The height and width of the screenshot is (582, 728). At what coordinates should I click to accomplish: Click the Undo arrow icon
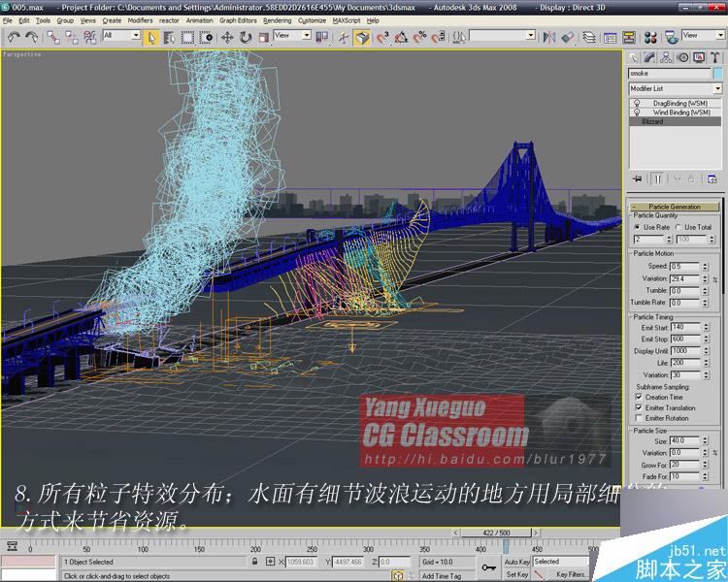14,37
